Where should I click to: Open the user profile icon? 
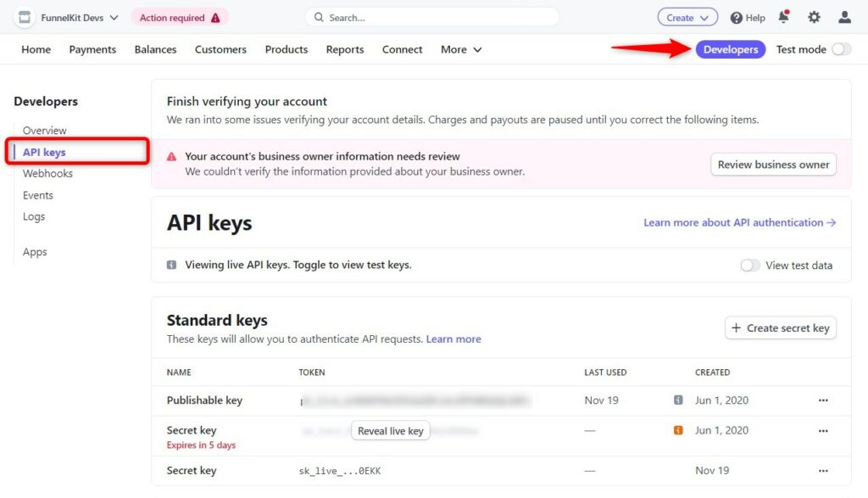pos(844,17)
